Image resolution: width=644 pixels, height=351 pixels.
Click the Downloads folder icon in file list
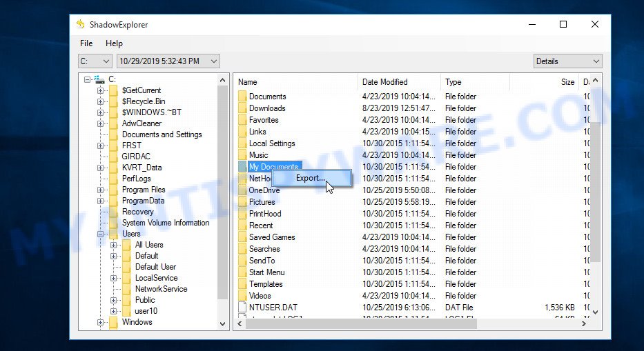242,108
